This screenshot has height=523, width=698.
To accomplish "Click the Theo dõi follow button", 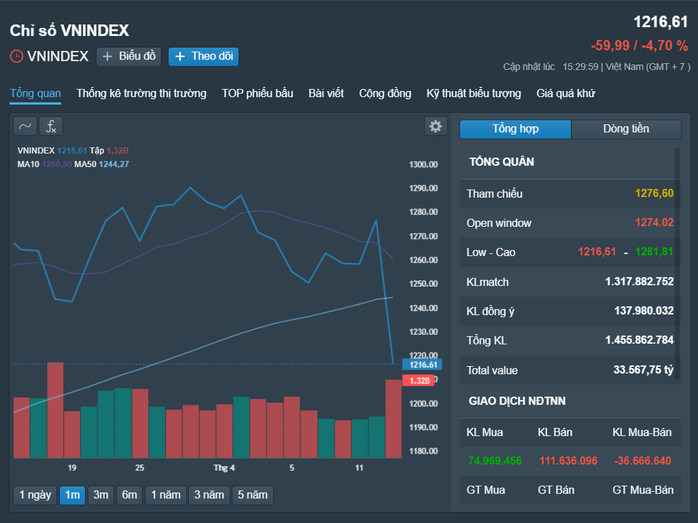I will [203, 57].
